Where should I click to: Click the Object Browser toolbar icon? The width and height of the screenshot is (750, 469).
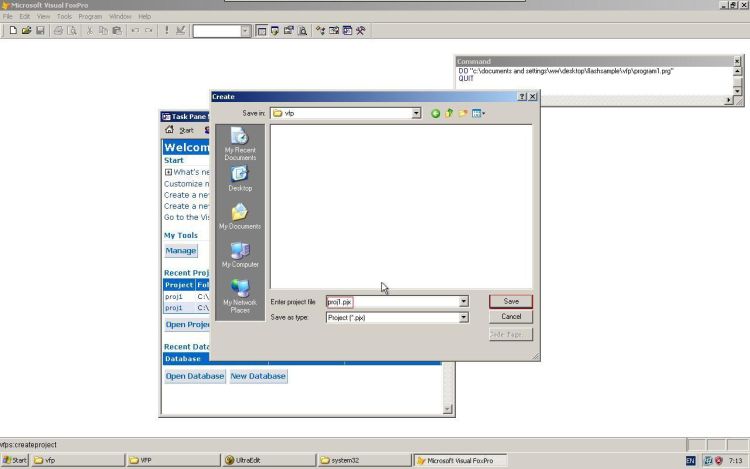[x=334, y=31]
